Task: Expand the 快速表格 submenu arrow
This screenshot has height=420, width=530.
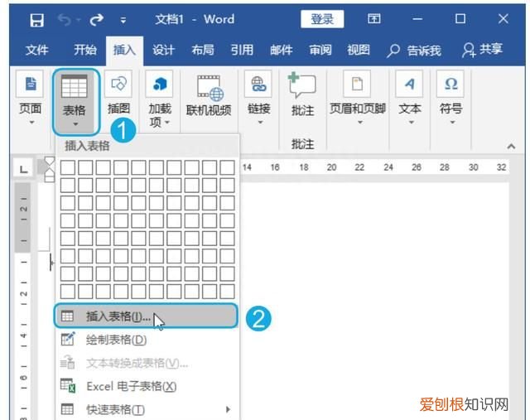Action: (x=229, y=409)
